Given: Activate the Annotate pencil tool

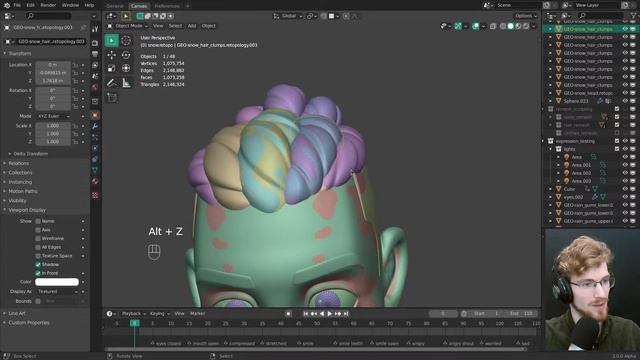Looking at the screenshot, I should [x=111, y=83].
